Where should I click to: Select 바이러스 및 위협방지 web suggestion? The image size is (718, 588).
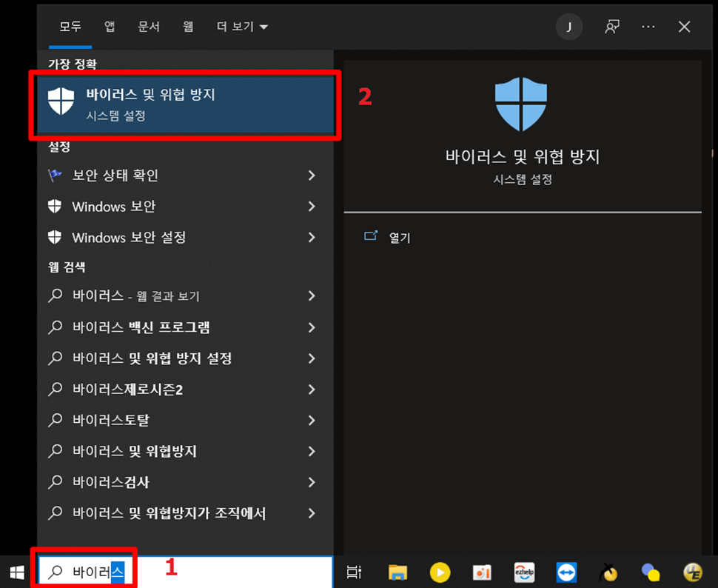186,451
